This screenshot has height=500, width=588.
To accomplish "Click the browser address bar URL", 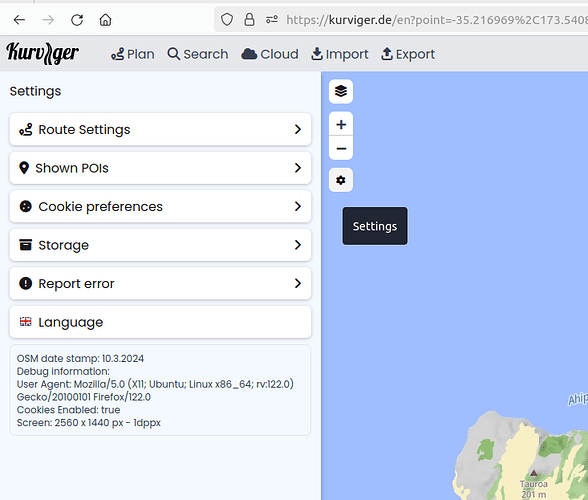I will click(435, 20).
